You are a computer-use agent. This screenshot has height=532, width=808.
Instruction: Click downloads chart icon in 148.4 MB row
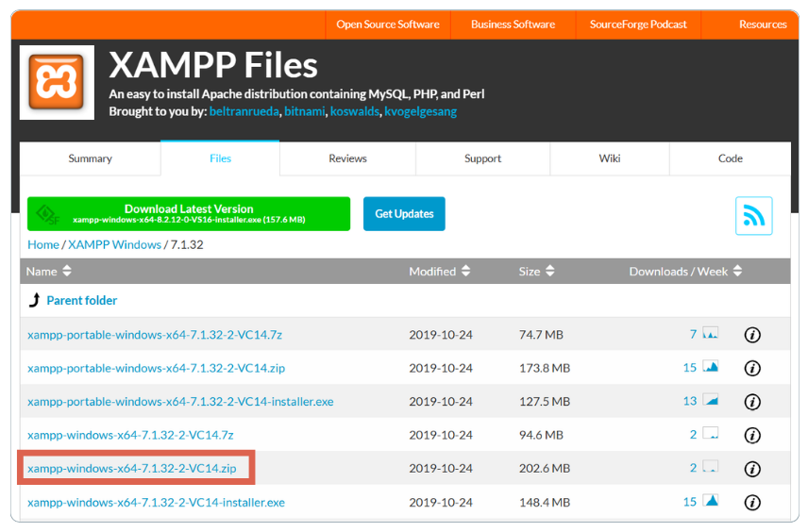(711, 501)
